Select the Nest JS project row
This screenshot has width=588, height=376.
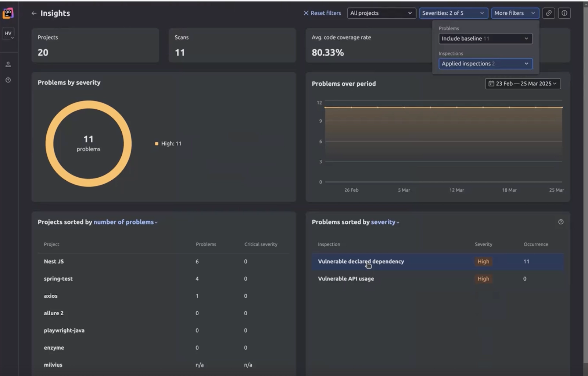54,262
